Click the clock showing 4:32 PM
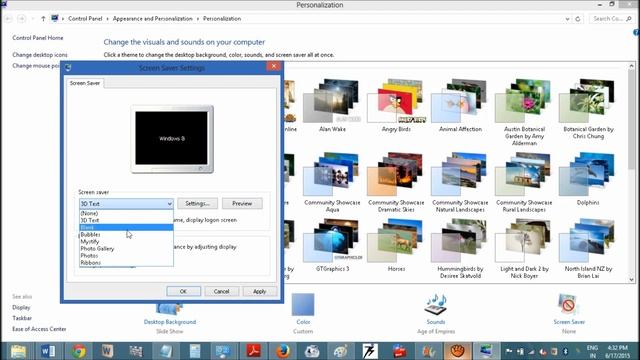This screenshot has height=360, width=640. pyautogui.click(x=617, y=348)
